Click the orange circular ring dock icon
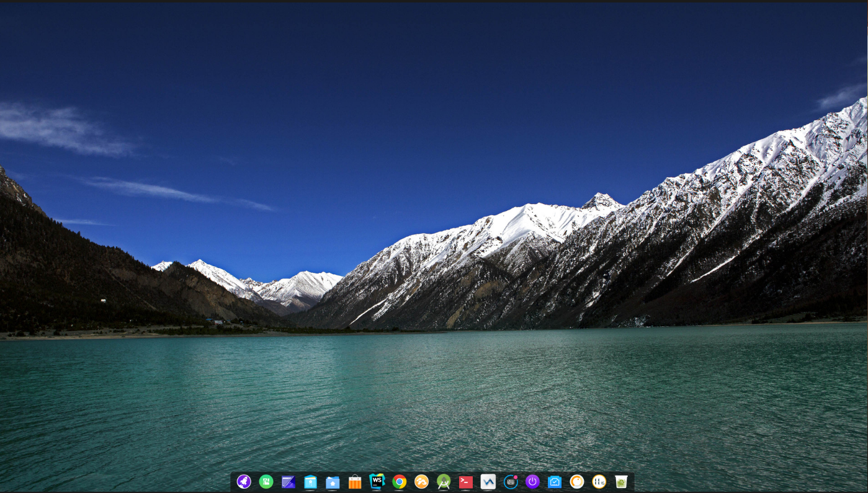This screenshot has width=868, height=493. [577, 482]
